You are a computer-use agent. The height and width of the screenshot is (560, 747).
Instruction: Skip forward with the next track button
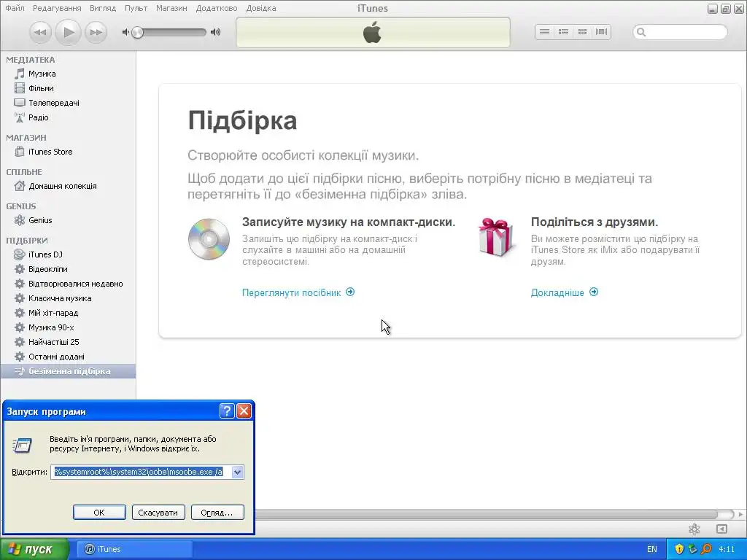click(96, 32)
